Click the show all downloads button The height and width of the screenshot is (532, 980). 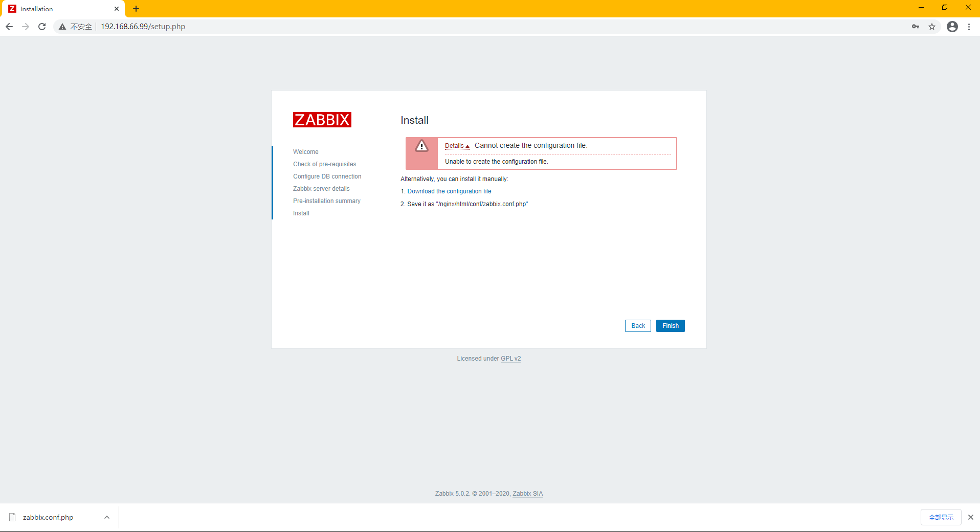941,517
